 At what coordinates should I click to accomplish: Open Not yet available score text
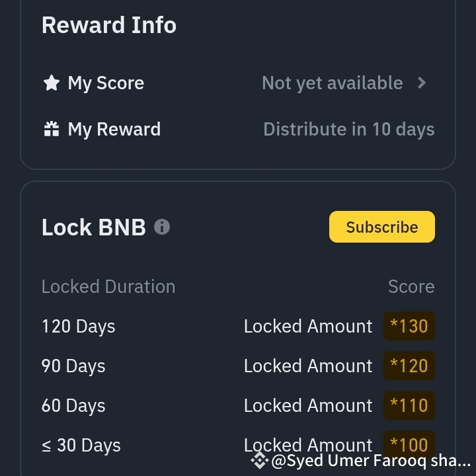(x=333, y=83)
